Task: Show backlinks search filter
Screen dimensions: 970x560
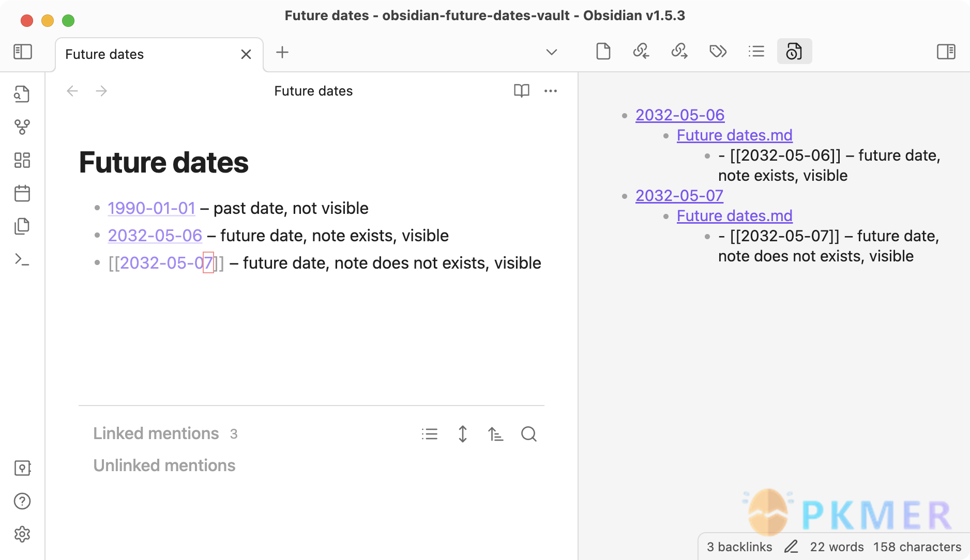Action: pos(529,434)
